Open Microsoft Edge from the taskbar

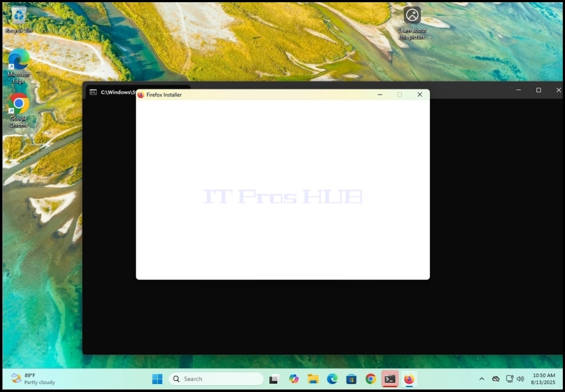[x=332, y=379]
